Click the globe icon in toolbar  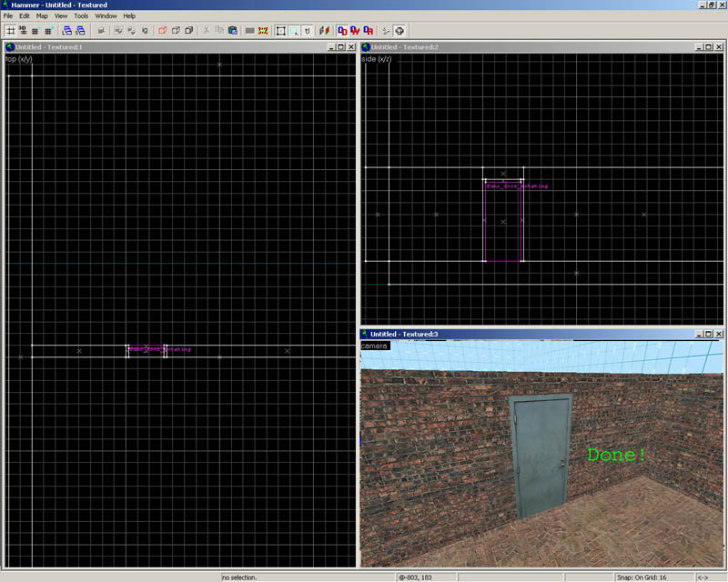coord(399,30)
